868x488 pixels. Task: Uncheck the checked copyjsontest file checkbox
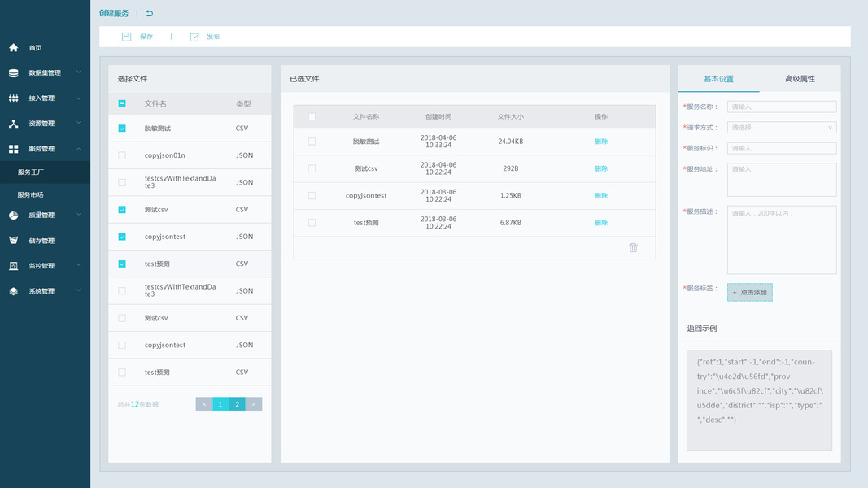click(x=122, y=237)
